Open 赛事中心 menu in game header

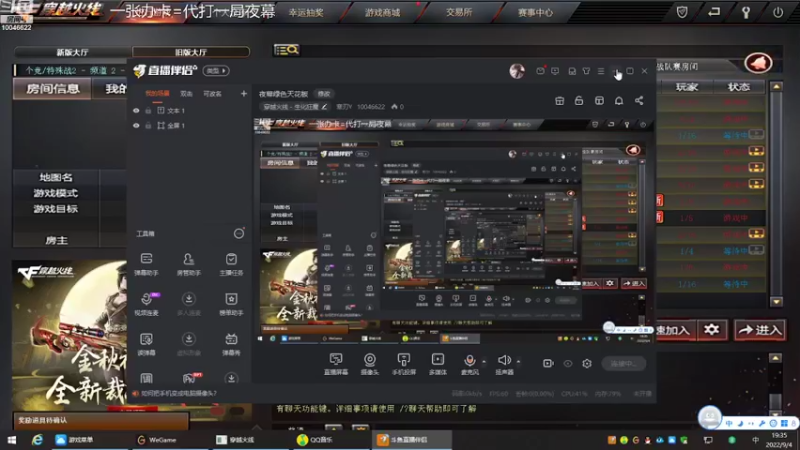pyautogui.click(x=535, y=13)
